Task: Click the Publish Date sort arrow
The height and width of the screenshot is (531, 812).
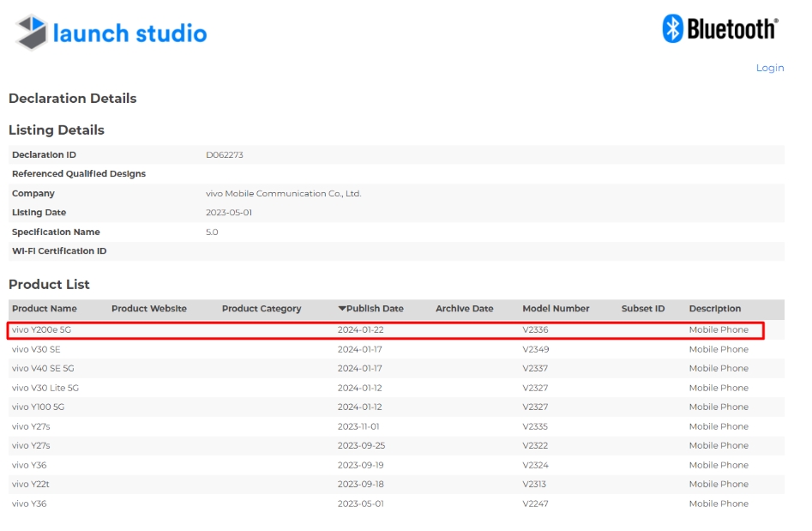Action: pyautogui.click(x=342, y=309)
